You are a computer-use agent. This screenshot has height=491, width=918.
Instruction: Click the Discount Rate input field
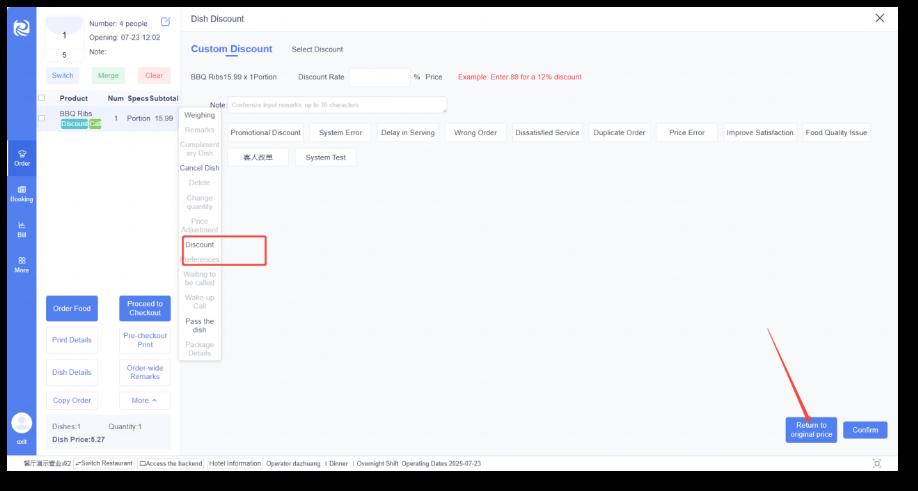[379, 77]
